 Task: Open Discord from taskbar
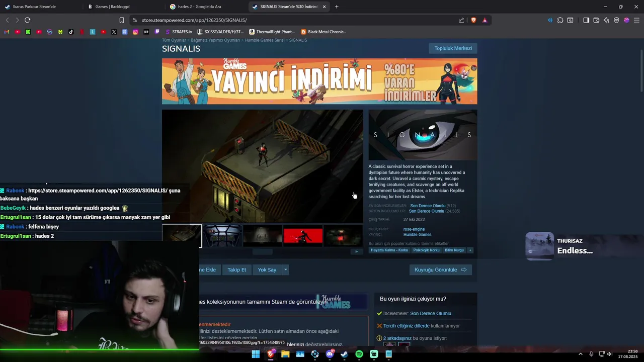[330, 354]
